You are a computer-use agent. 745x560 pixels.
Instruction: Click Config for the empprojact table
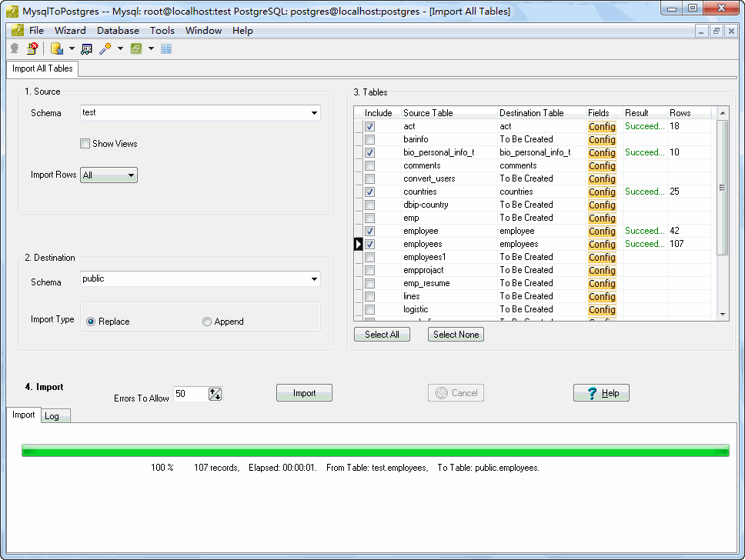tap(602, 270)
